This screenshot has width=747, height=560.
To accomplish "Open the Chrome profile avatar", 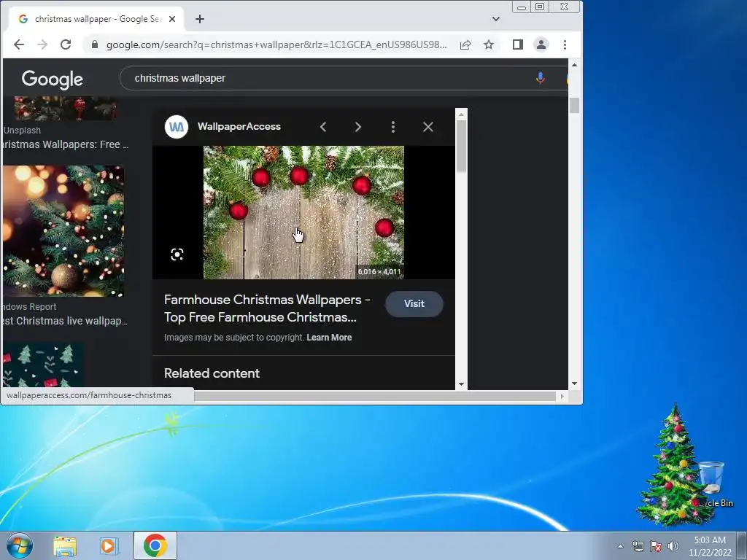I will pyautogui.click(x=541, y=44).
